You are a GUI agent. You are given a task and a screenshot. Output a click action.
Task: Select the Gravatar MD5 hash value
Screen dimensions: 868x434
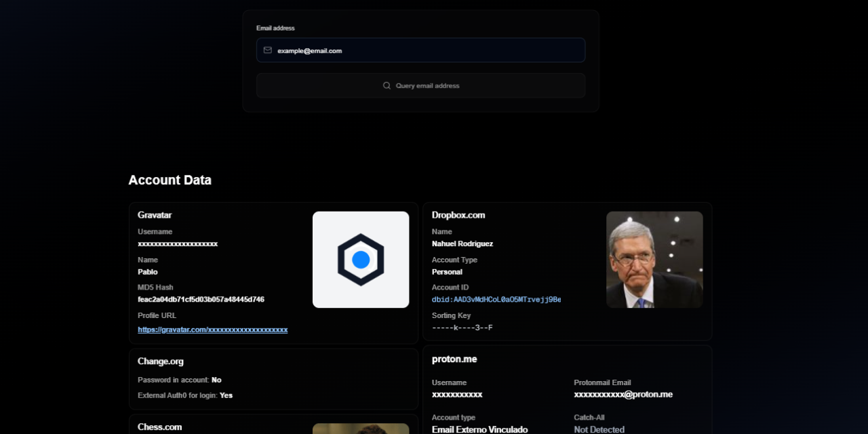(x=201, y=300)
